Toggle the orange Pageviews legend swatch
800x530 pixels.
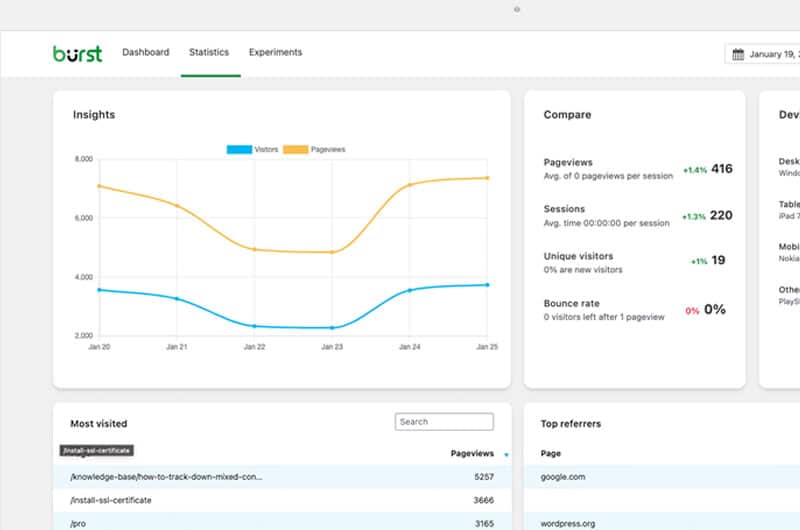point(295,149)
